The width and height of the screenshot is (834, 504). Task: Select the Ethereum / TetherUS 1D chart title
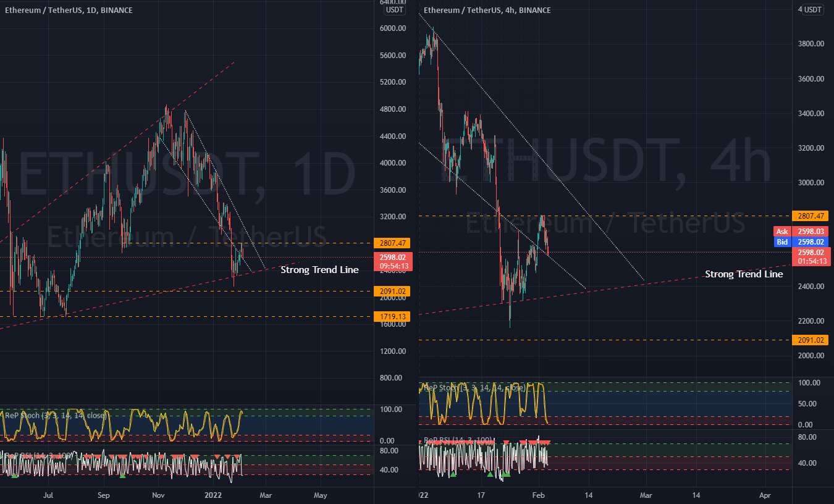coord(69,10)
